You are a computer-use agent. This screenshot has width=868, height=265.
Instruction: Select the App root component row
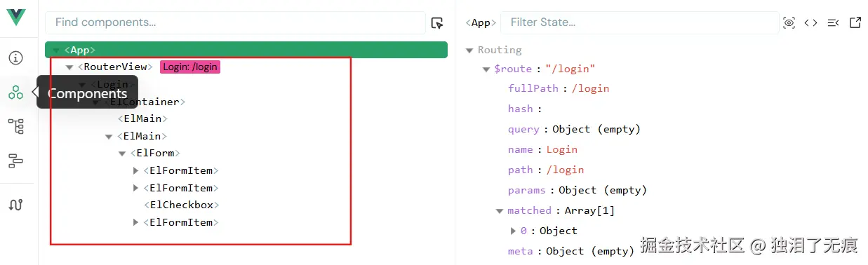click(246, 50)
